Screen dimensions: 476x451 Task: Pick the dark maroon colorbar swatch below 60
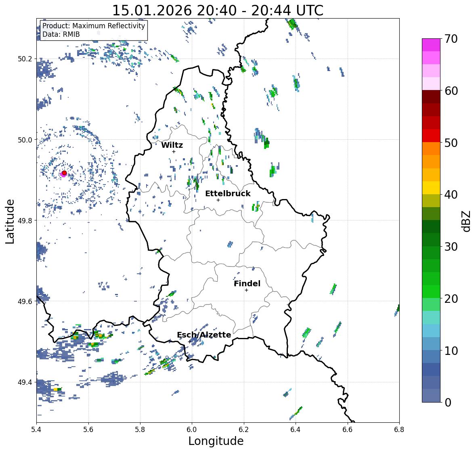(431, 97)
